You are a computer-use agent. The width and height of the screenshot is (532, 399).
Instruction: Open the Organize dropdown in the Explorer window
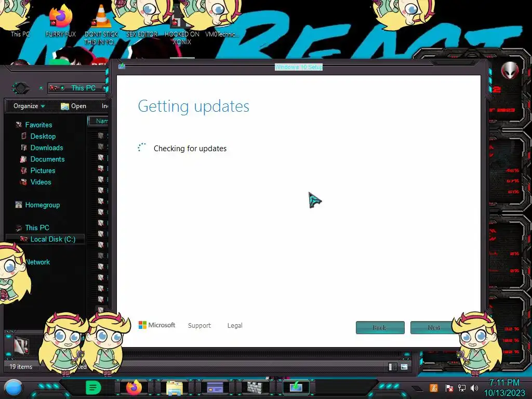(x=29, y=106)
